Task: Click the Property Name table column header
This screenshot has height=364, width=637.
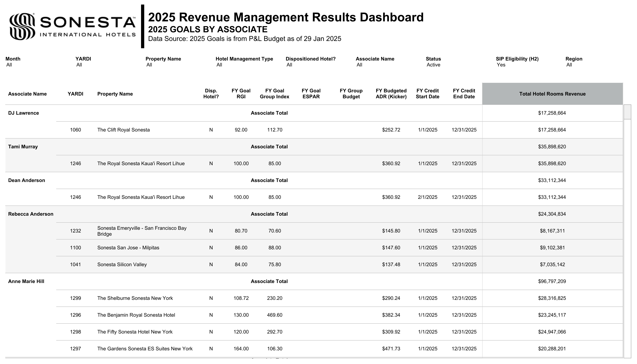Action: tap(115, 94)
